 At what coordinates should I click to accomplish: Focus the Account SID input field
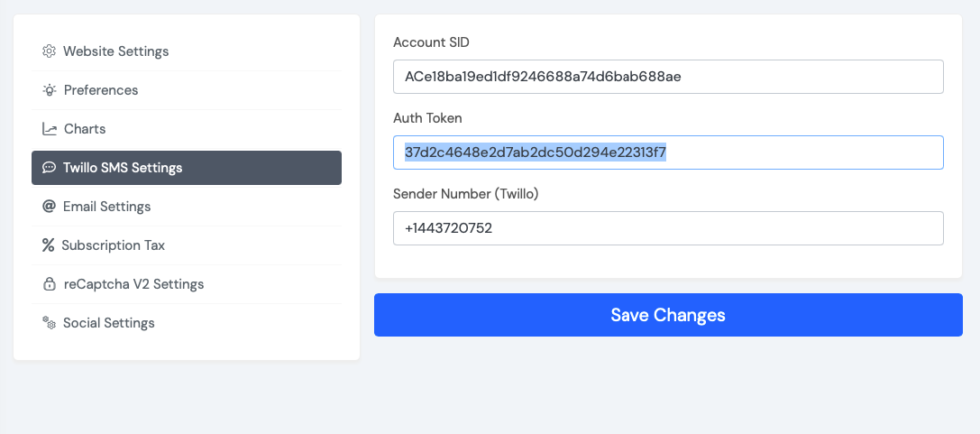[668, 77]
